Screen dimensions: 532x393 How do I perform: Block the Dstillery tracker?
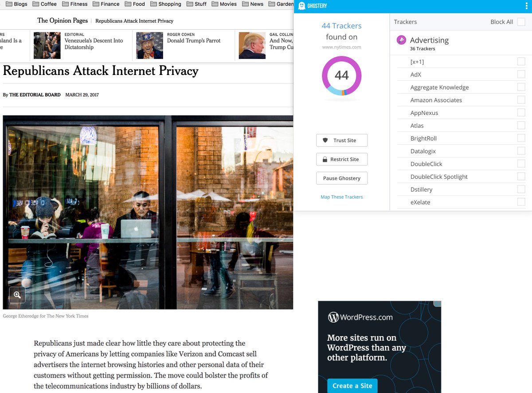(x=521, y=189)
